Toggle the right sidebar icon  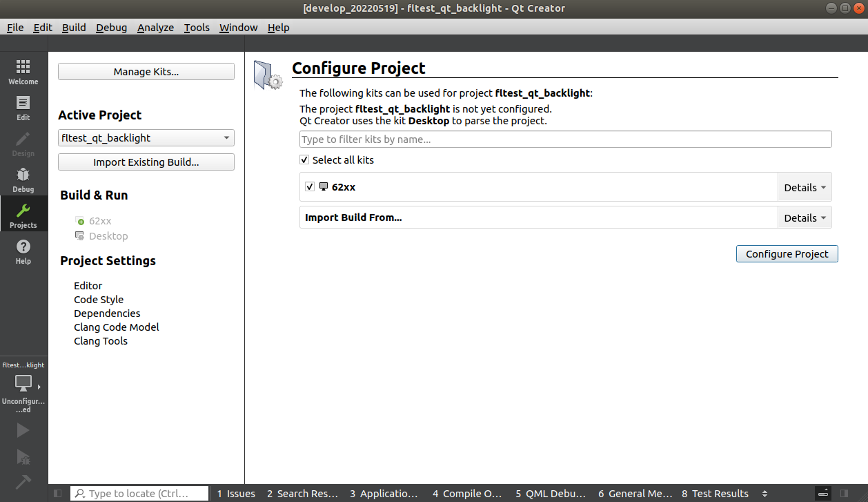(844, 494)
